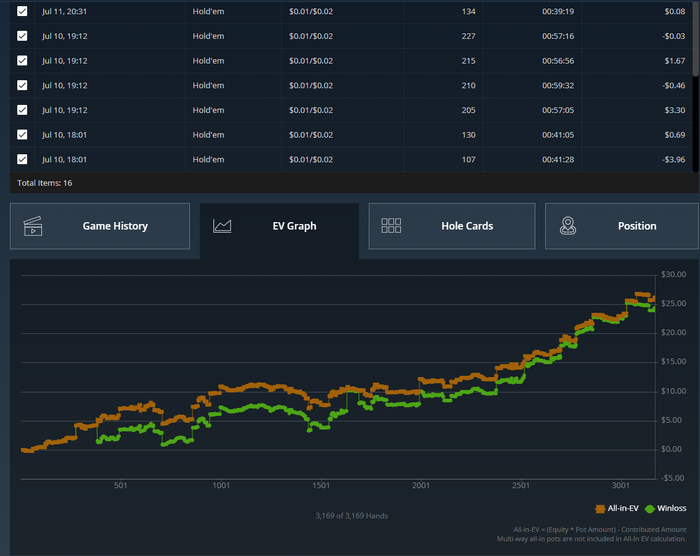The image size is (700, 556).
Task: Click the 501 hands axis label
Action: pyautogui.click(x=121, y=485)
